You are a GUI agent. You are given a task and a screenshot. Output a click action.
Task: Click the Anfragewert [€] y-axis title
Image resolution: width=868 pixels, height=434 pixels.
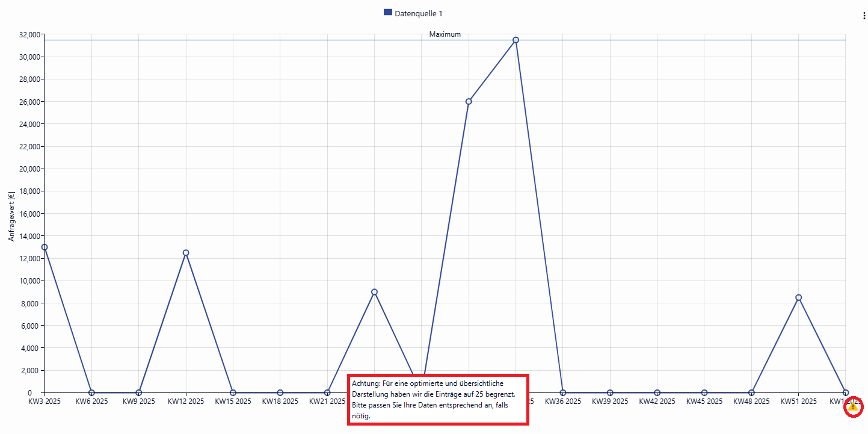pos(11,217)
